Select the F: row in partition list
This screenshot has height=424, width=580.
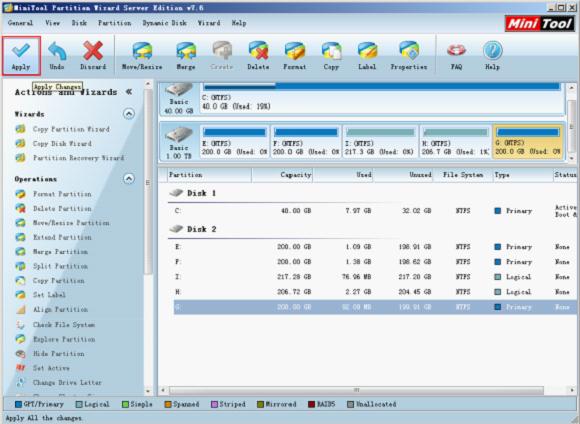374,262
